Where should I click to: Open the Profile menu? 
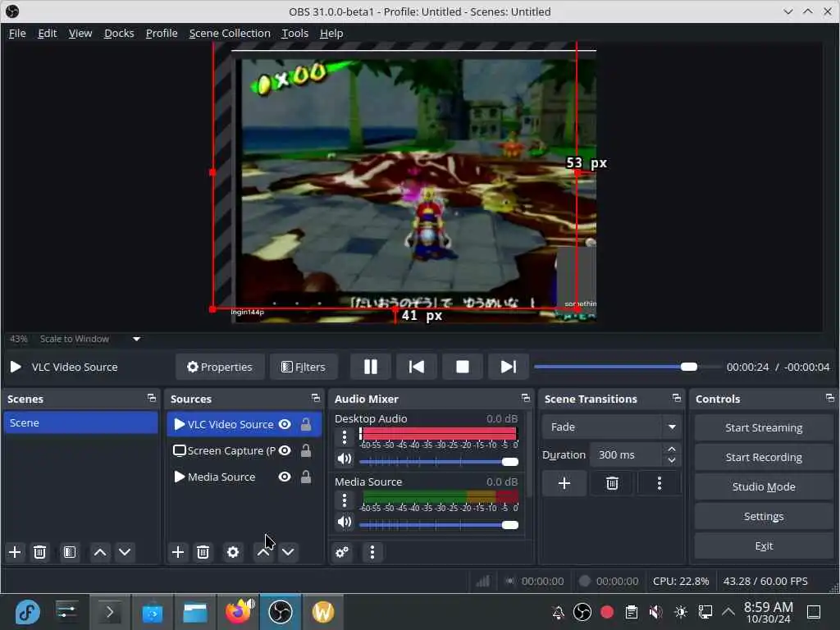tap(162, 33)
